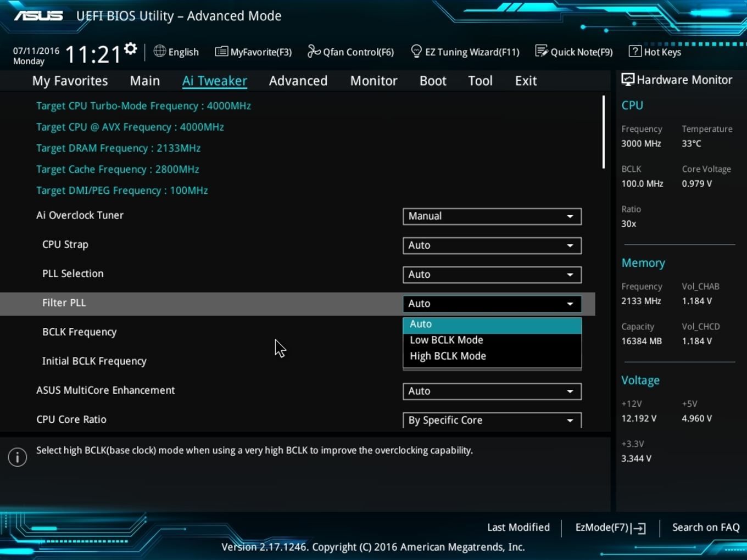Click +3.3V voltage value 3.344 V
Viewport: 747px width, 560px height.
(x=637, y=459)
